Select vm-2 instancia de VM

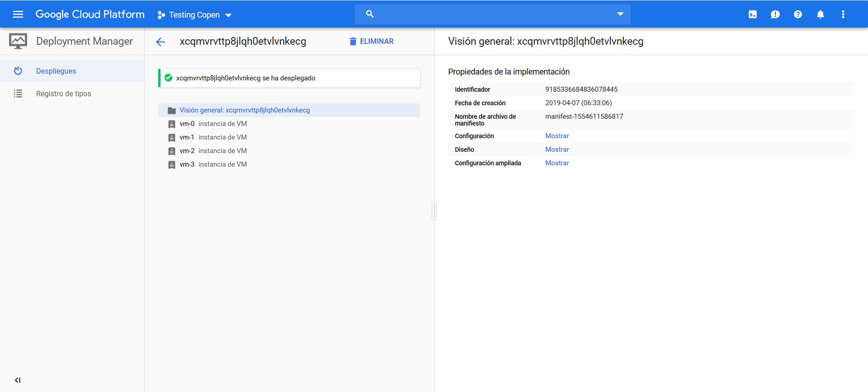coord(289,151)
